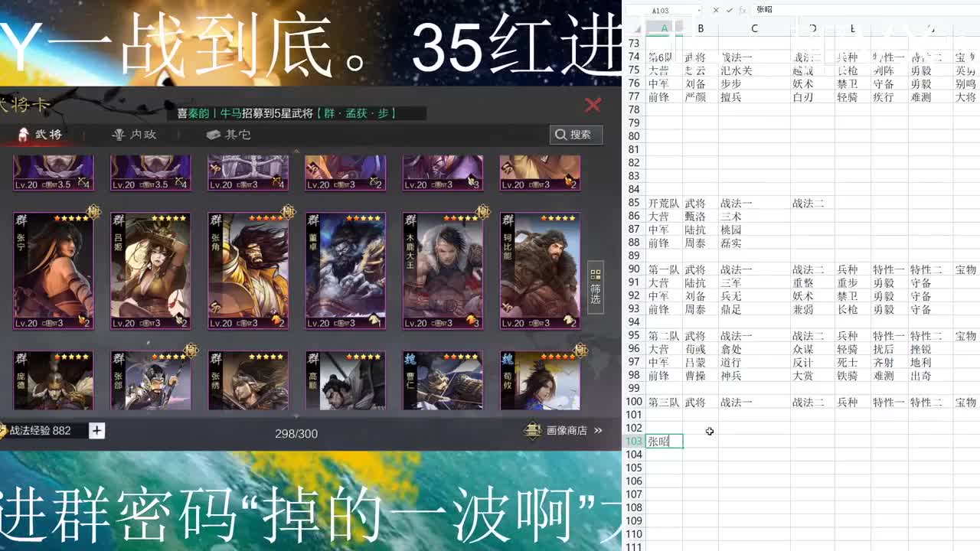Select the 董卓 general card
The height and width of the screenshot is (551, 980).
tap(345, 272)
